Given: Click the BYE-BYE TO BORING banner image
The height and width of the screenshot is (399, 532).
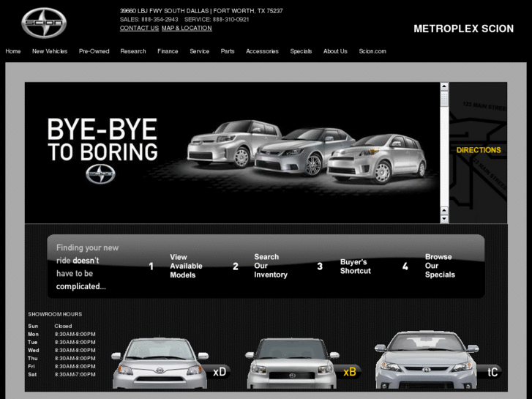Looking at the screenshot, I should 233,153.
